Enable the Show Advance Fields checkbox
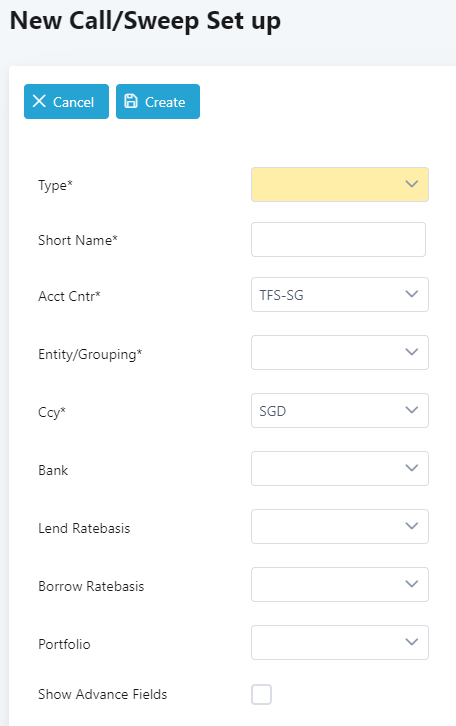The height and width of the screenshot is (726, 456). [261, 695]
